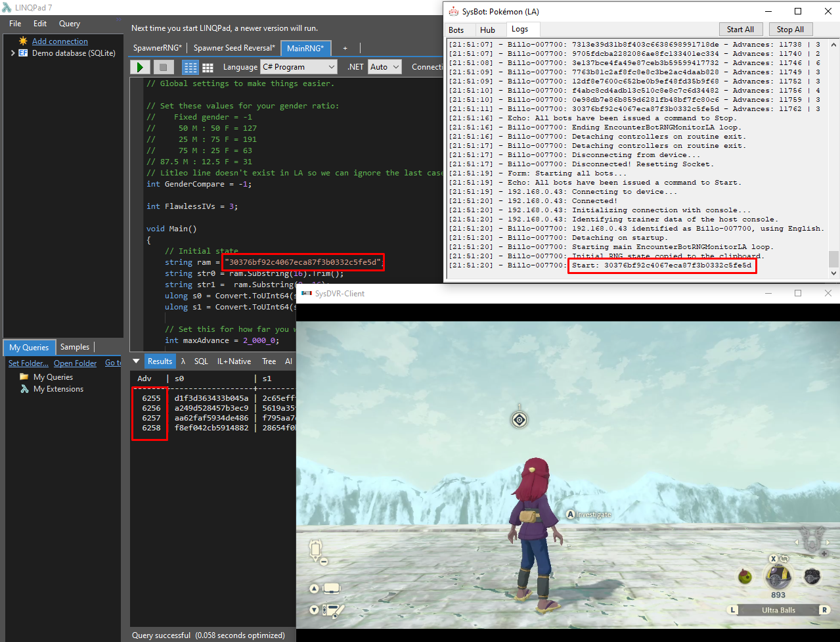Open the Edit menu in LINQPad

tap(40, 24)
